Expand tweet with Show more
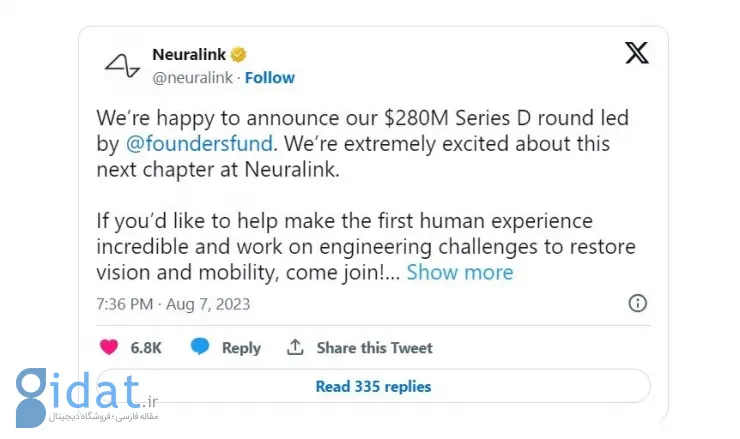740x439 pixels. [x=460, y=272]
